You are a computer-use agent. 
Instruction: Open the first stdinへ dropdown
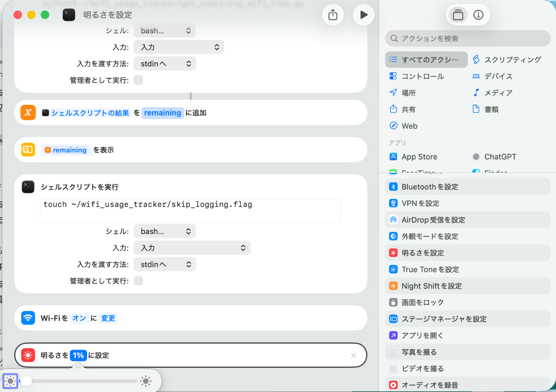coord(164,63)
